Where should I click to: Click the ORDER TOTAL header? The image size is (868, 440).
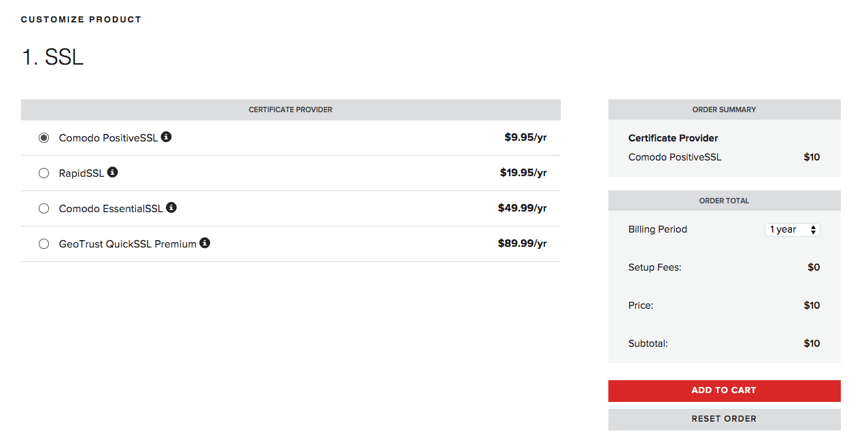(x=724, y=201)
